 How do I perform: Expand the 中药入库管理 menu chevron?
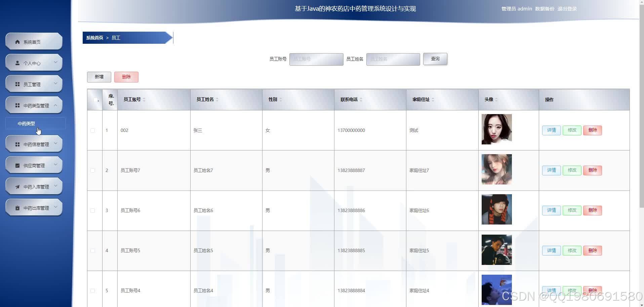click(x=55, y=186)
